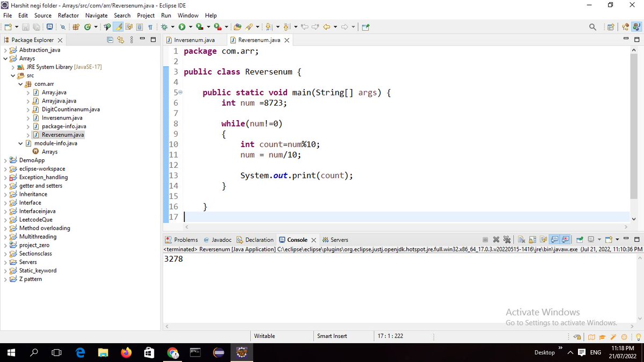Open a Terminal from the toolbar
Image resolution: width=644 pixels, height=362 pixels.
pos(49,27)
